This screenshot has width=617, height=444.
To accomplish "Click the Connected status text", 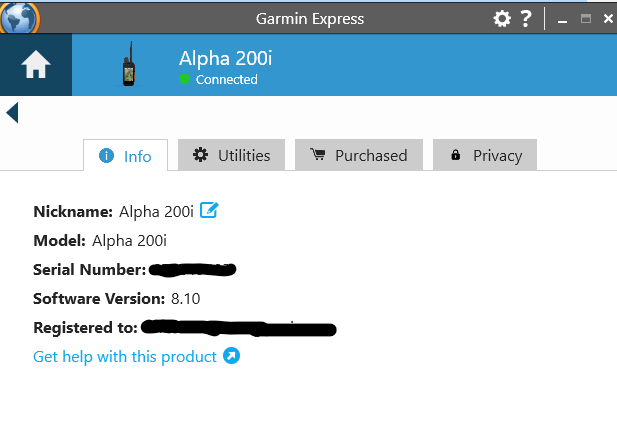I will [x=227, y=80].
